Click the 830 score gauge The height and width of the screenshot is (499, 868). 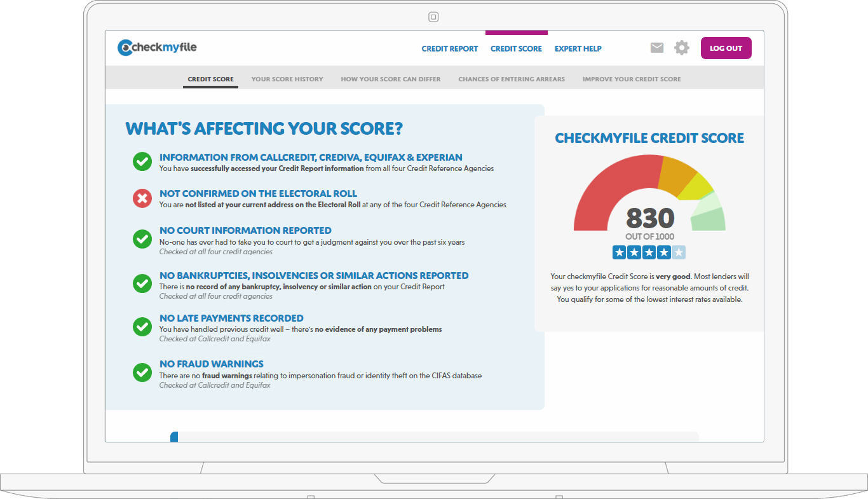[x=649, y=218]
